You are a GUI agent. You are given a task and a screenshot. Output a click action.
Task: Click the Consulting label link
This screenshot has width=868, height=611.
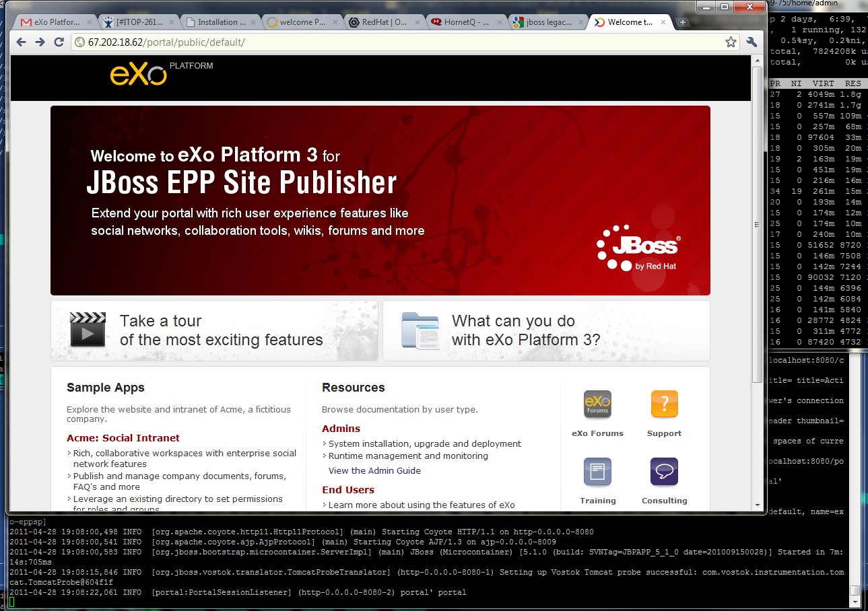664,501
